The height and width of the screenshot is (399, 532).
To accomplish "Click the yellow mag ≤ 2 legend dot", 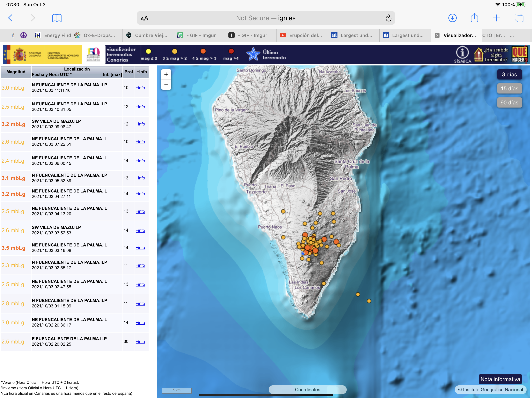I will click(148, 51).
